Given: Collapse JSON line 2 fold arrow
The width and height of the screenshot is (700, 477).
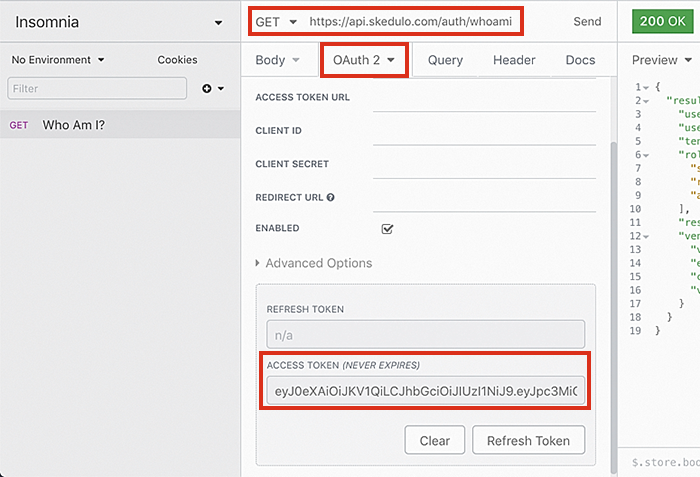Looking at the screenshot, I should click(x=646, y=101).
